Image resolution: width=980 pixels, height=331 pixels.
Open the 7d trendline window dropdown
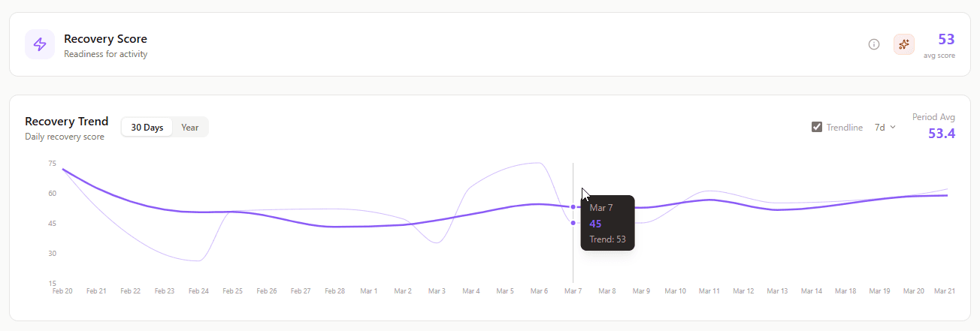tap(885, 128)
